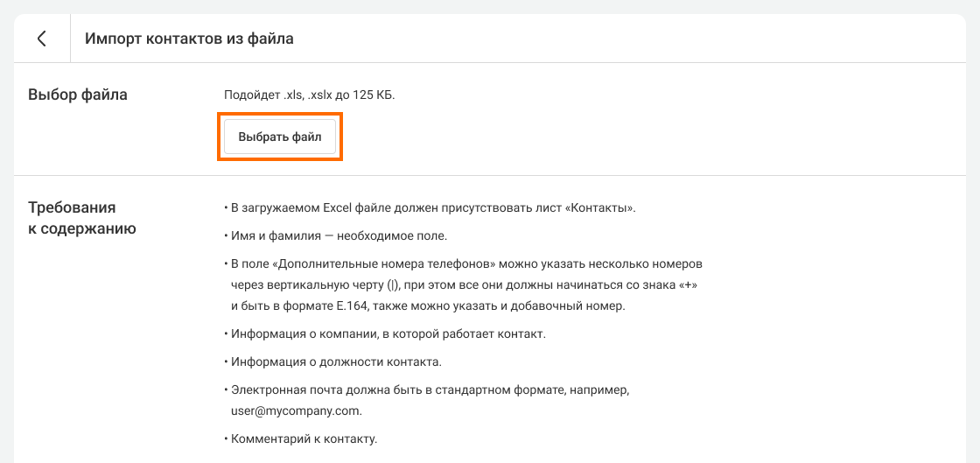Click the "Выбрать файл" button
Viewport: 980px width, 463px height.
tap(280, 137)
